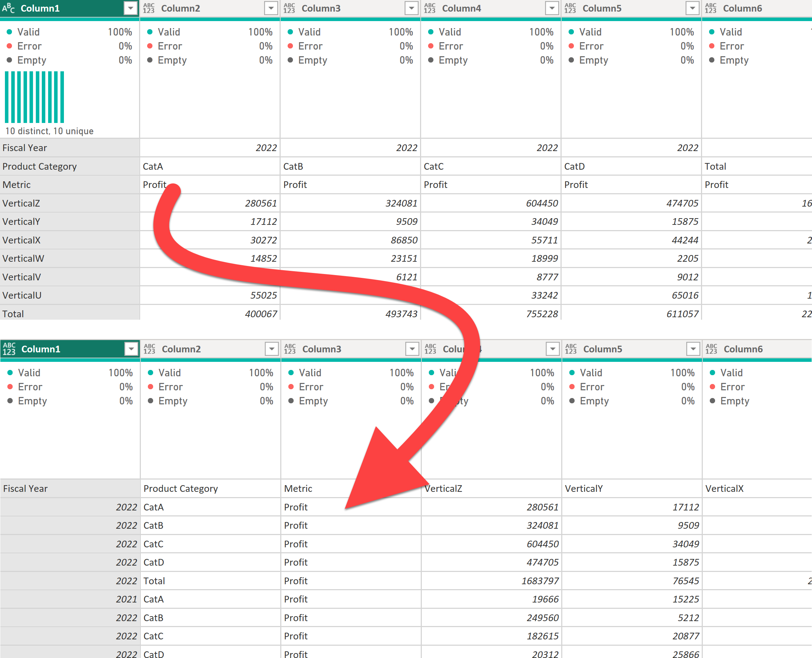Select the value 611057 in top Total row
Screen dimensions: 812x658
coord(631,313)
